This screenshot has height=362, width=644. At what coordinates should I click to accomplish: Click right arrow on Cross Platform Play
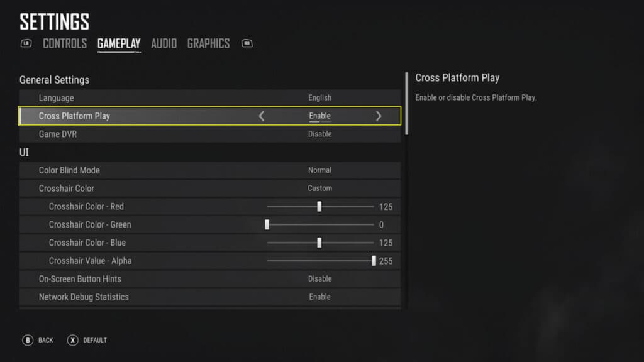click(379, 116)
